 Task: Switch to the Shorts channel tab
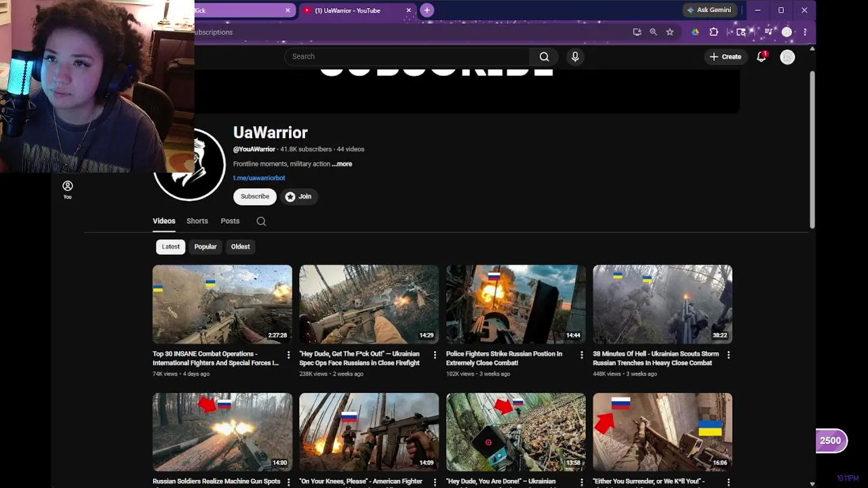(x=197, y=221)
